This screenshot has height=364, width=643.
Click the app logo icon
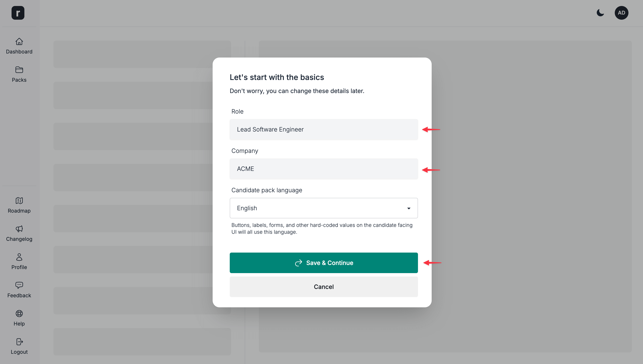18,13
